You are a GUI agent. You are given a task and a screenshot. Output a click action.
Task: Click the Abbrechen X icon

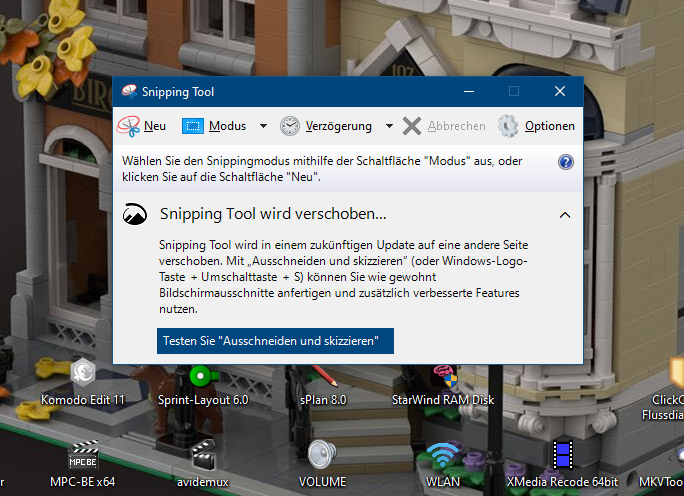click(412, 126)
